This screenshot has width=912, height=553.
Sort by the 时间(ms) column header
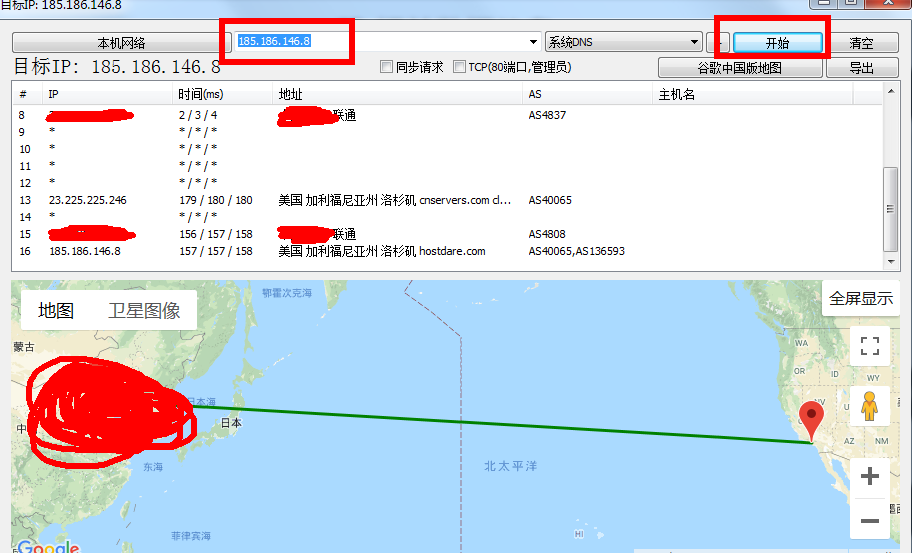click(222, 94)
